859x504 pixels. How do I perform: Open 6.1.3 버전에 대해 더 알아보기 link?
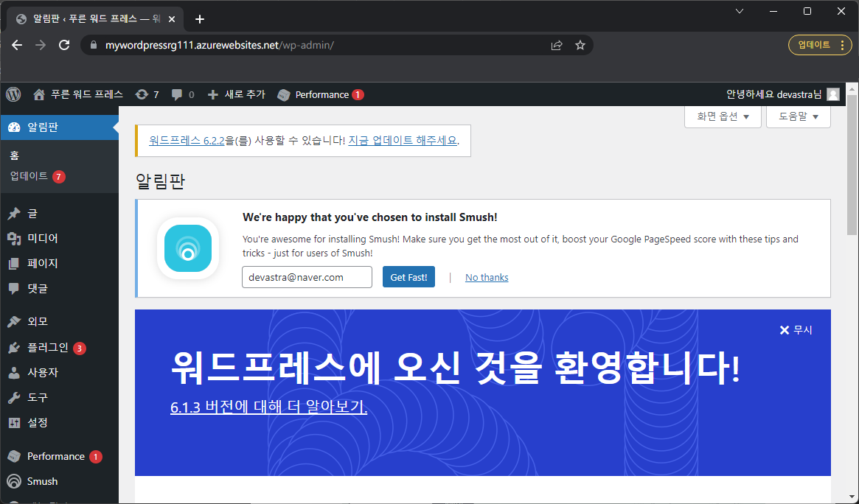coord(268,407)
